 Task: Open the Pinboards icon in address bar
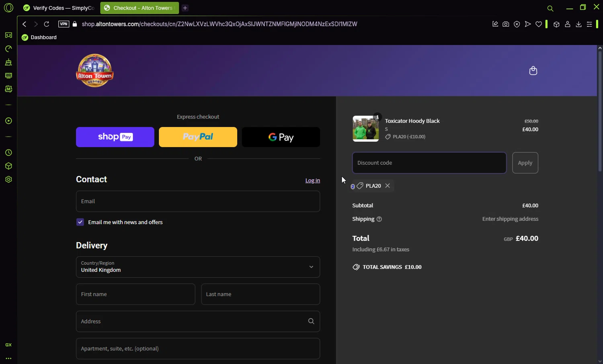[495, 24]
